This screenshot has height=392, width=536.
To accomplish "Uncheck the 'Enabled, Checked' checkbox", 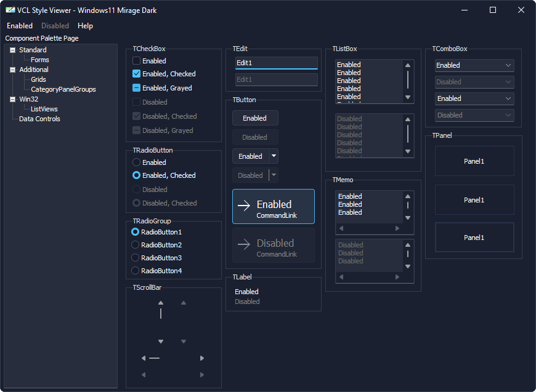I will click(136, 73).
